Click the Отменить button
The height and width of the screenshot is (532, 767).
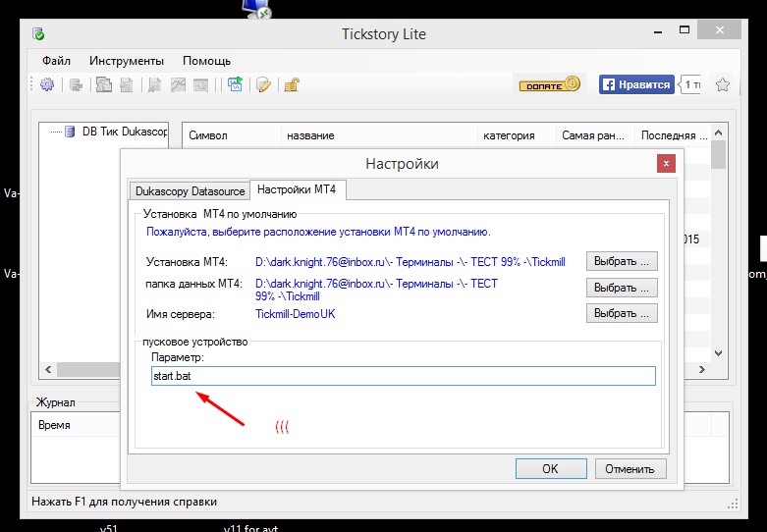(x=630, y=469)
